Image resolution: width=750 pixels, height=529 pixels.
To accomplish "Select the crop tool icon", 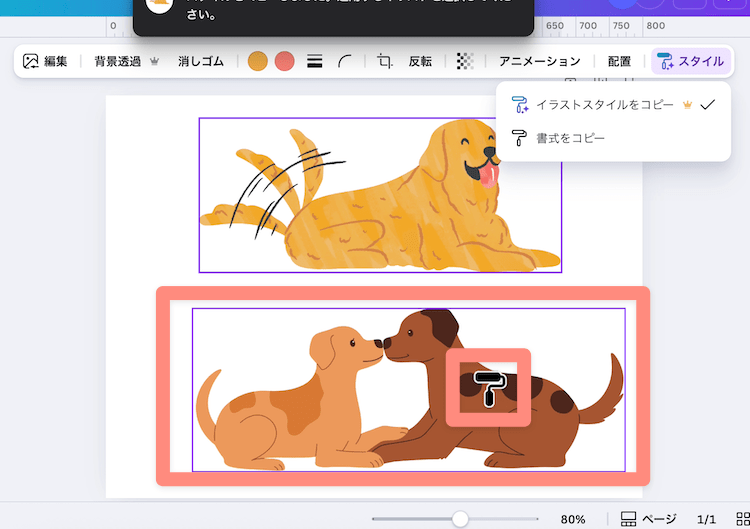I will 385,61.
